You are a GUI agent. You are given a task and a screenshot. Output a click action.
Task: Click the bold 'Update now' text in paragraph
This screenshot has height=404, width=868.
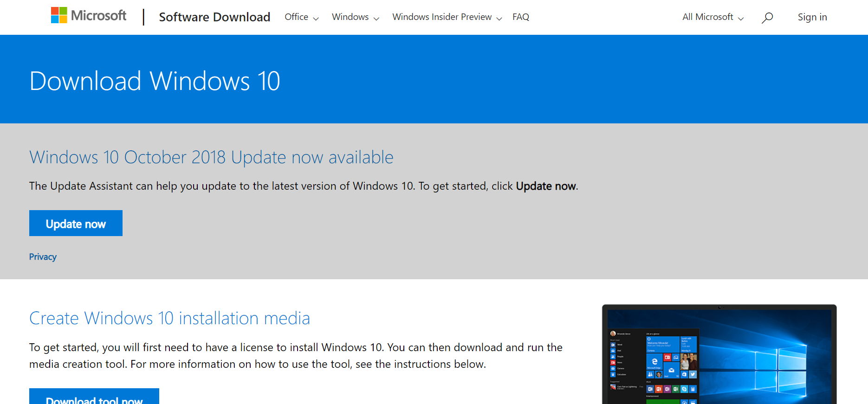coord(546,186)
